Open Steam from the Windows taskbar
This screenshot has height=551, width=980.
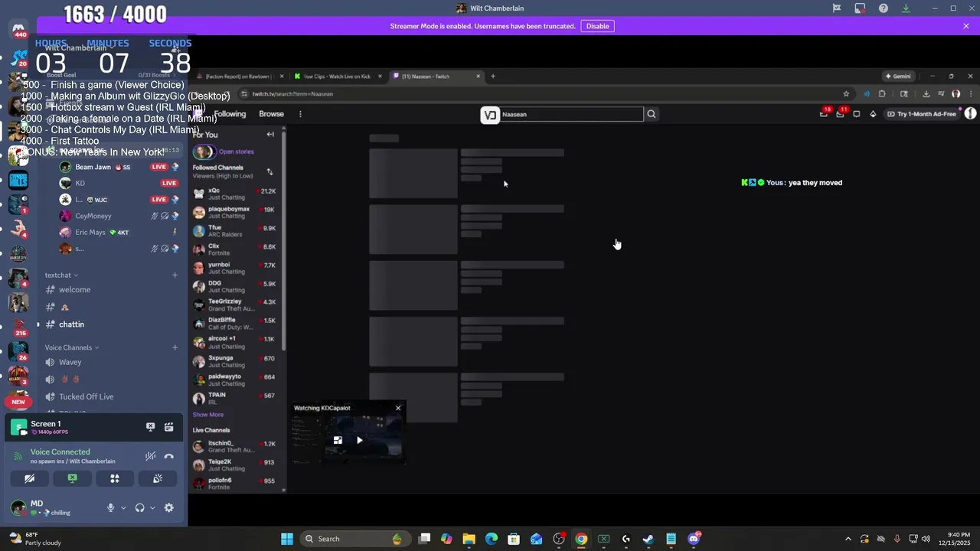point(648,539)
